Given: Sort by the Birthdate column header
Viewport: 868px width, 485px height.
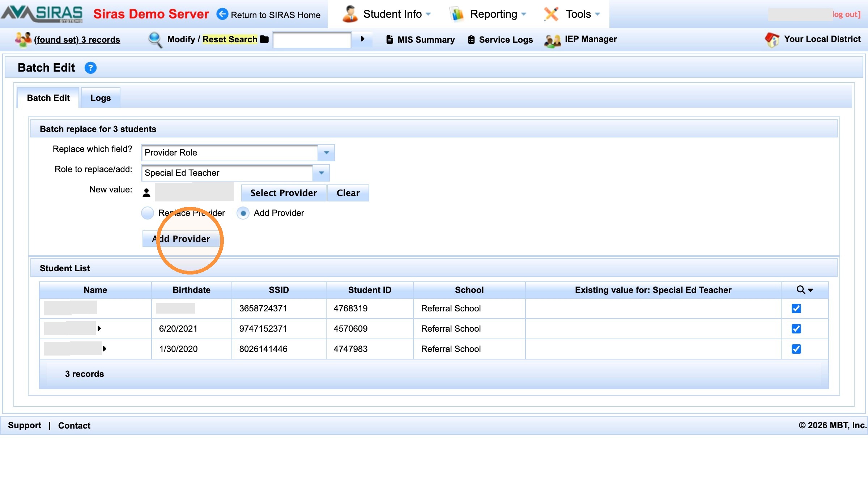Looking at the screenshot, I should [191, 290].
